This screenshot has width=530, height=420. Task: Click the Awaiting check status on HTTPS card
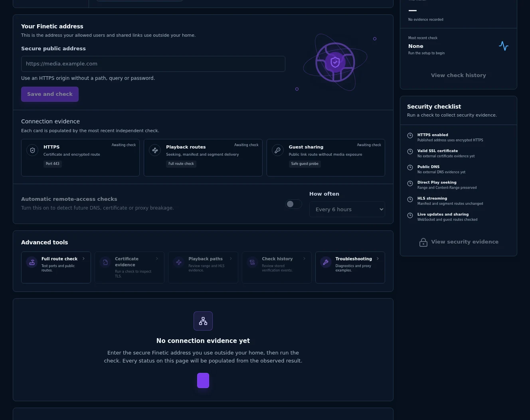tap(124, 145)
